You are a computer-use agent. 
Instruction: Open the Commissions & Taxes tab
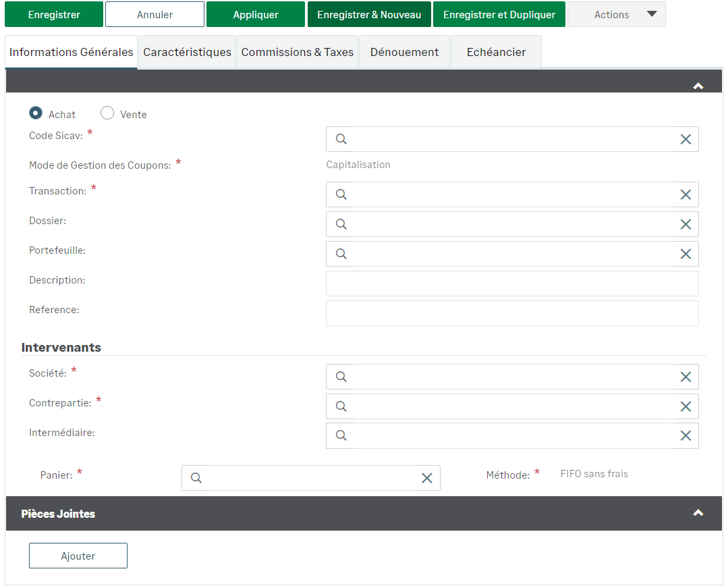pos(298,52)
